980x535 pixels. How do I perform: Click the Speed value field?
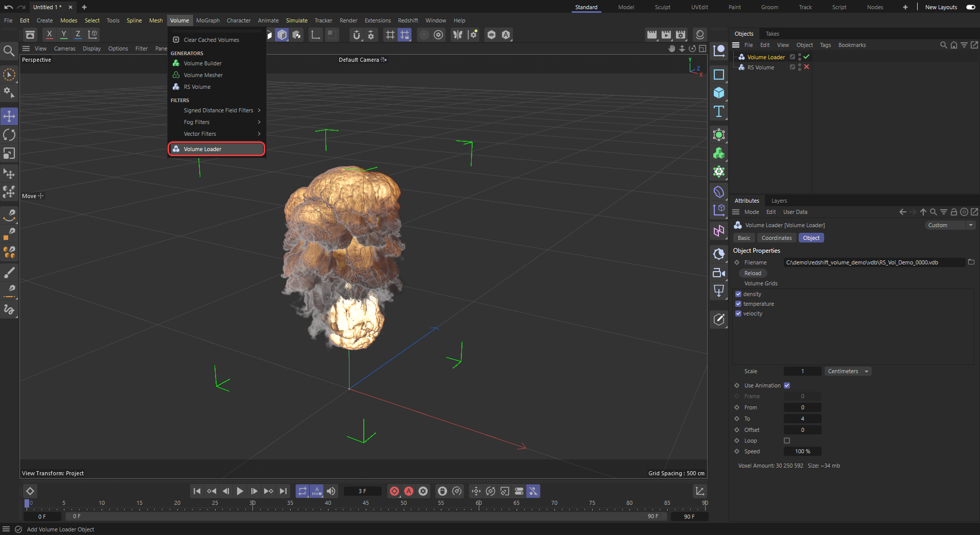pyautogui.click(x=802, y=451)
